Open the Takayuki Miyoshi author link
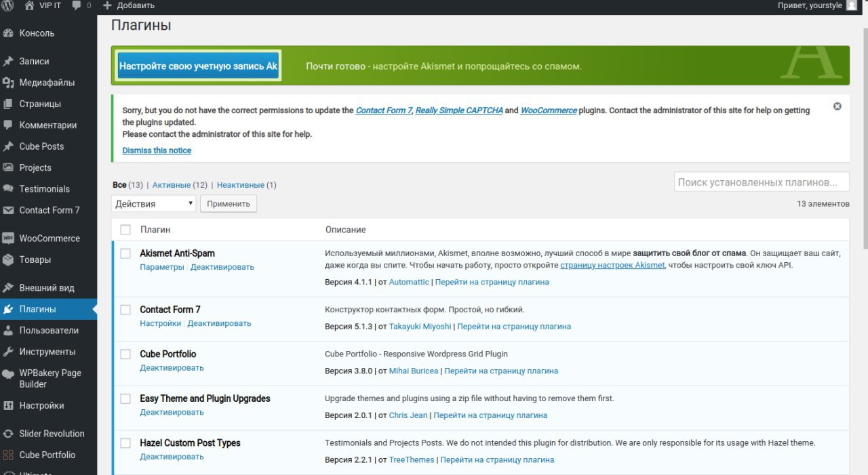This screenshot has width=868, height=475. click(x=420, y=327)
